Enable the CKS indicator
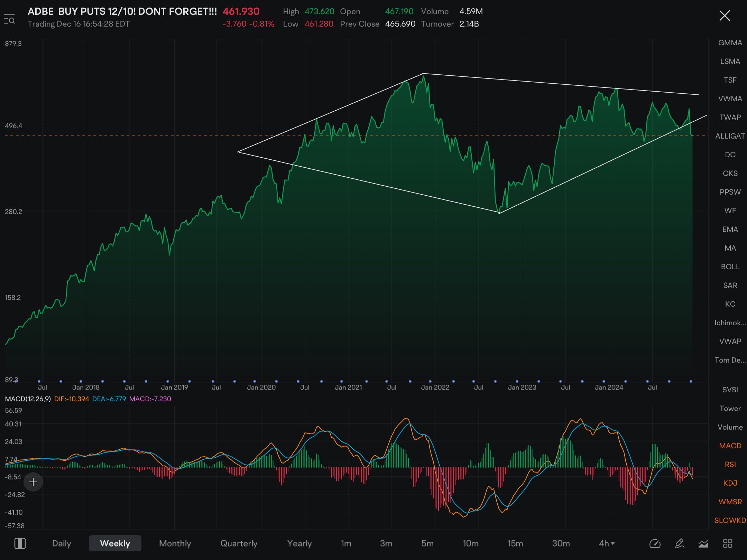The width and height of the screenshot is (747, 560). [730, 174]
